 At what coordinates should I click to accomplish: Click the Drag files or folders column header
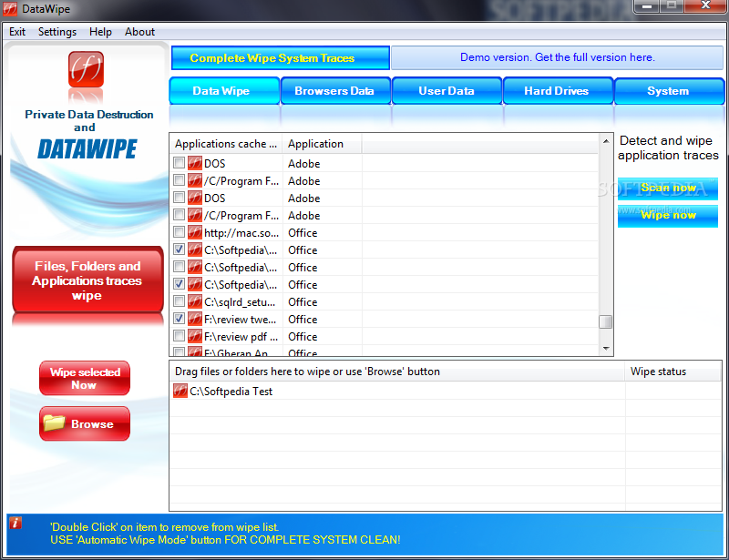coord(397,372)
